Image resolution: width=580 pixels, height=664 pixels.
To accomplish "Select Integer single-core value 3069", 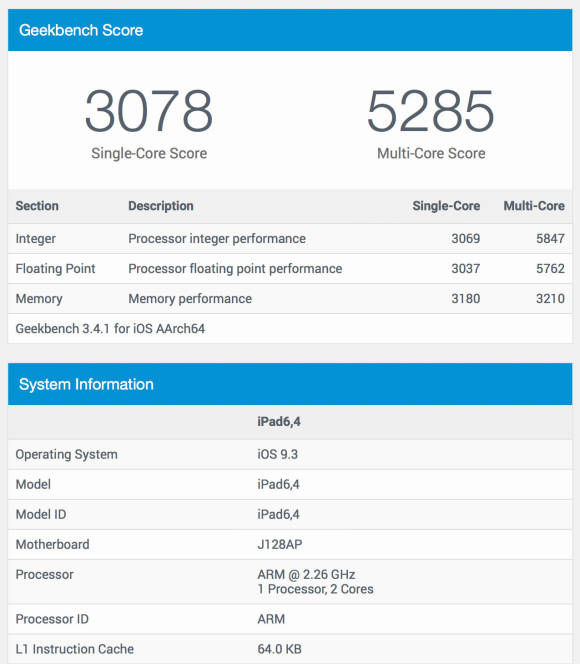I will (466, 238).
